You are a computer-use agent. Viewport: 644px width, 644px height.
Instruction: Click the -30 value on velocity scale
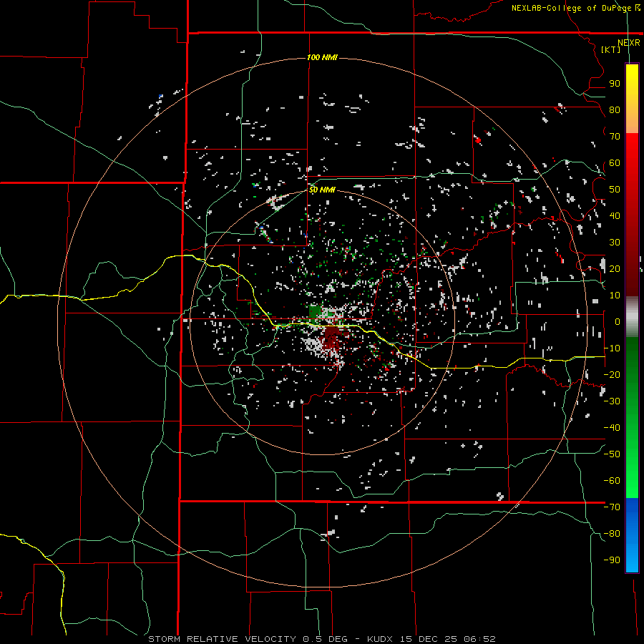(x=612, y=401)
